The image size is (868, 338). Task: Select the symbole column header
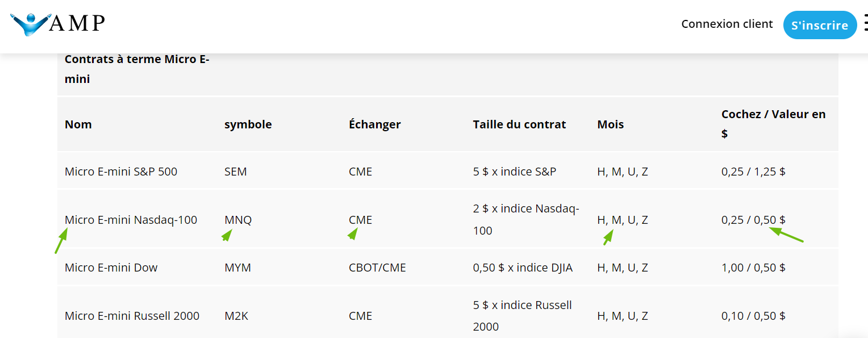(x=248, y=124)
